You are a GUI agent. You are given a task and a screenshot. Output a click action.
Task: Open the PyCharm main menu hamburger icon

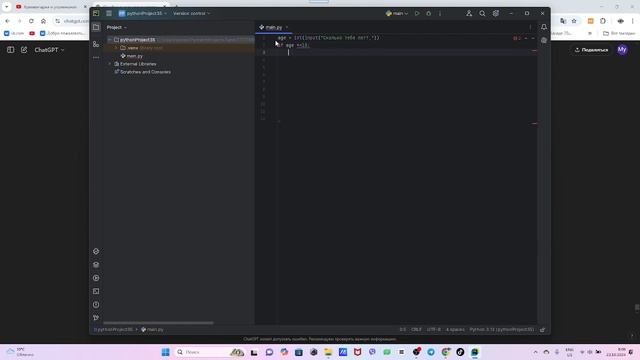pyautogui.click(x=109, y=13)
